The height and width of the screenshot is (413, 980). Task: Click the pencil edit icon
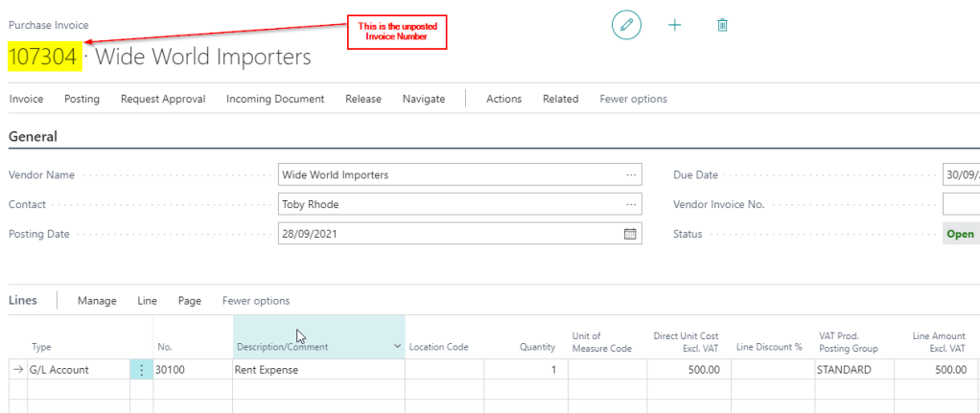click(626, 25)
